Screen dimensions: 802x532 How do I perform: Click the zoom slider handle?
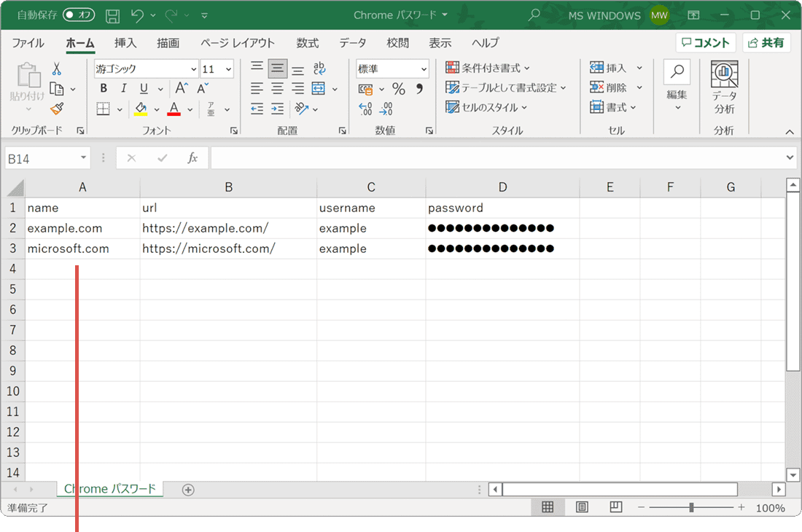[x=691, y=507]
